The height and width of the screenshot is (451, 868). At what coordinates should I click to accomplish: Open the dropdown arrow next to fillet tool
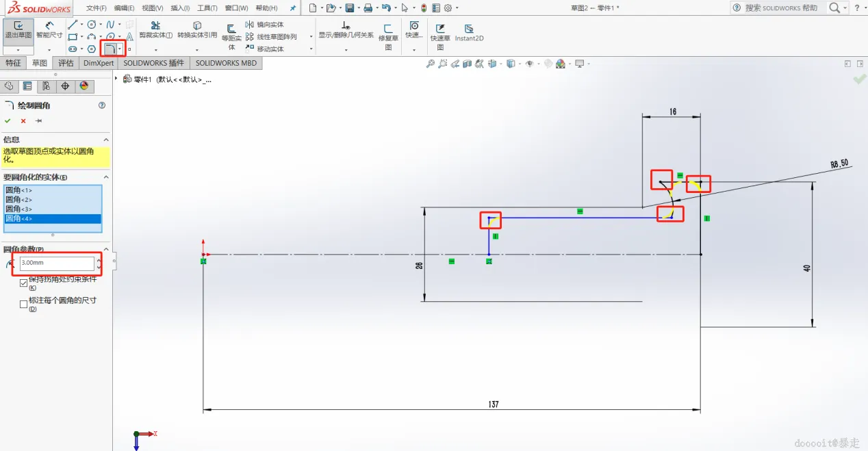point(120,49)
